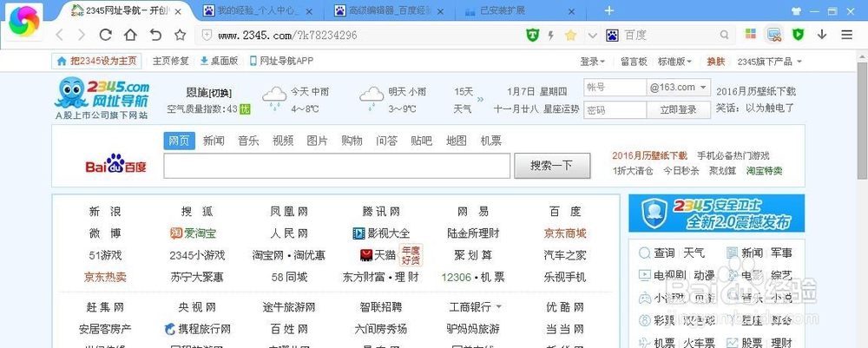The image size is (868, 348).
Task: Click today's rain weather cloud icon
Action: coord(274,97)
